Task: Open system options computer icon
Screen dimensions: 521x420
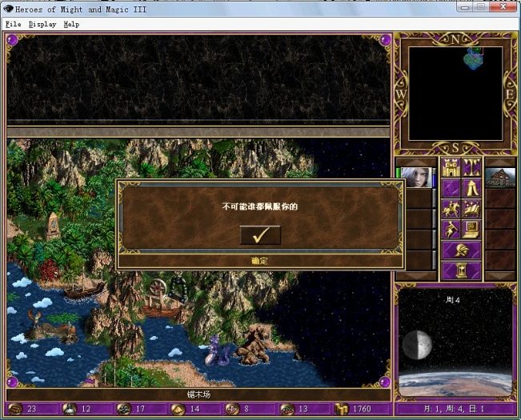Action: coord(471,229)
